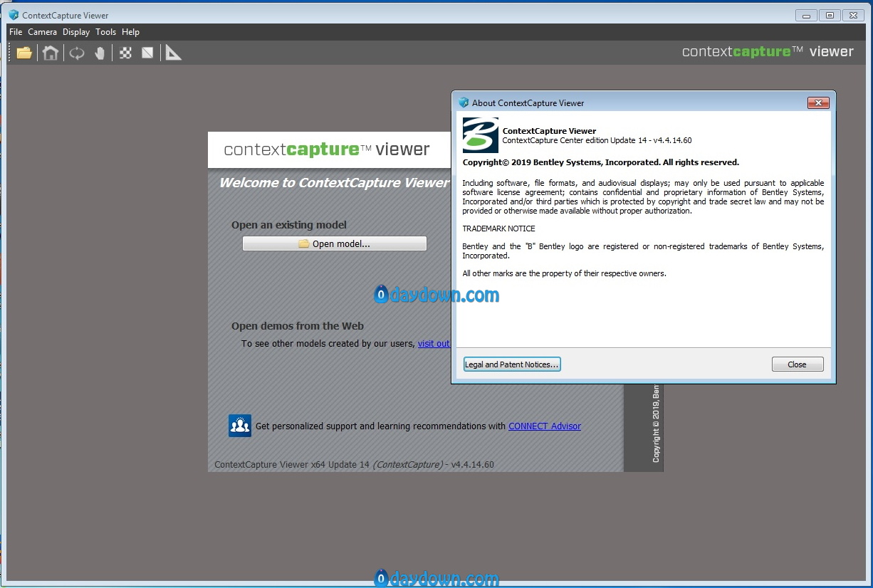This screenshot has width=873, height=588.
Task: Follow the 'visit out' demos link
Action: click(x=434, y=343)
